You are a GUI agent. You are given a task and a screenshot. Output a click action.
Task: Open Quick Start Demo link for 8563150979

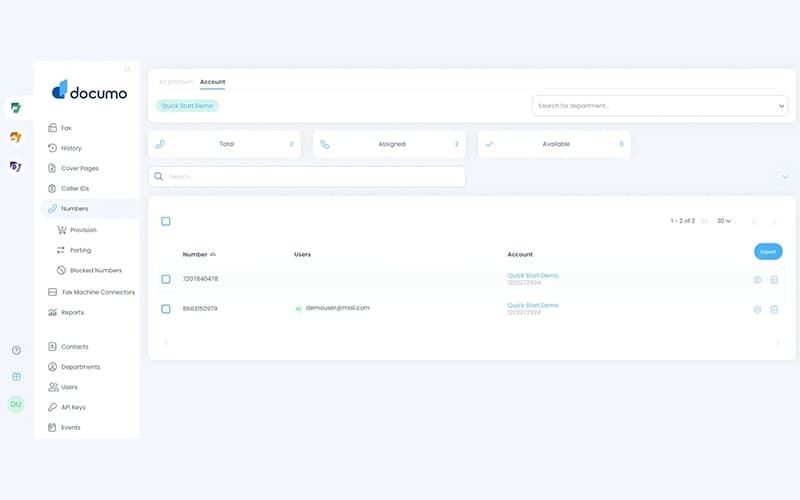(x=533, y=305)
